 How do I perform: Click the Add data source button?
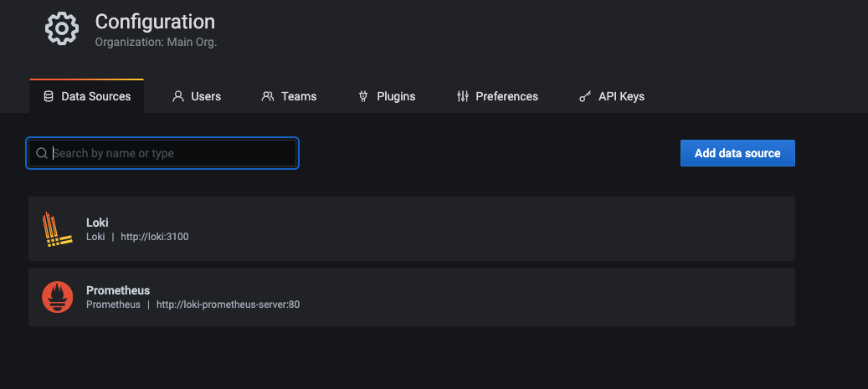pos(737,153)
